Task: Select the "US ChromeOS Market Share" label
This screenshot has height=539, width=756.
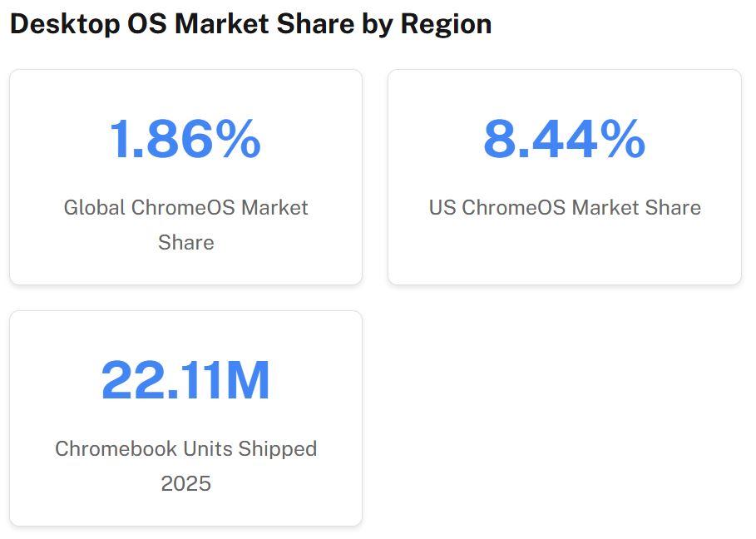Action: 565,207
